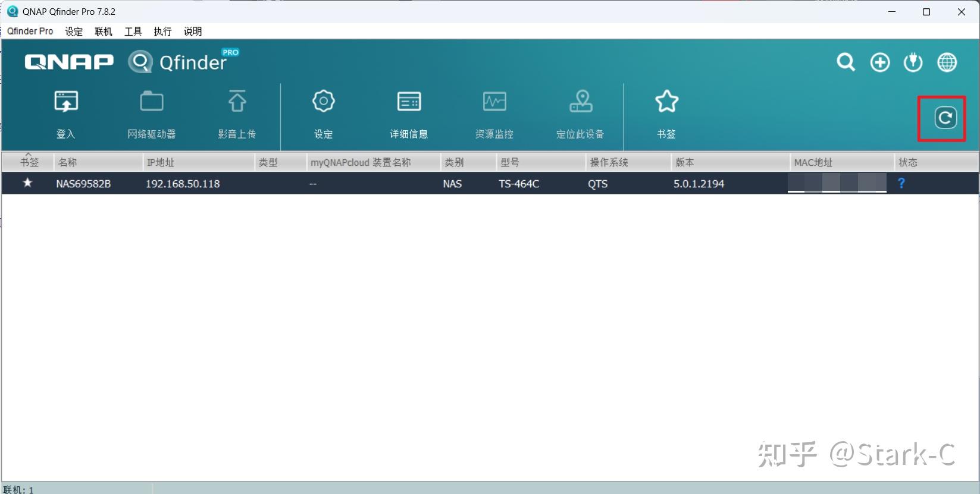Open the 联机 menu

coord(104,31)
